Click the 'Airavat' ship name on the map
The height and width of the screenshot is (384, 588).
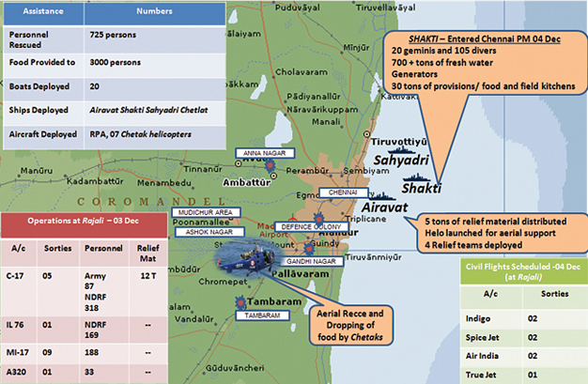385,207
